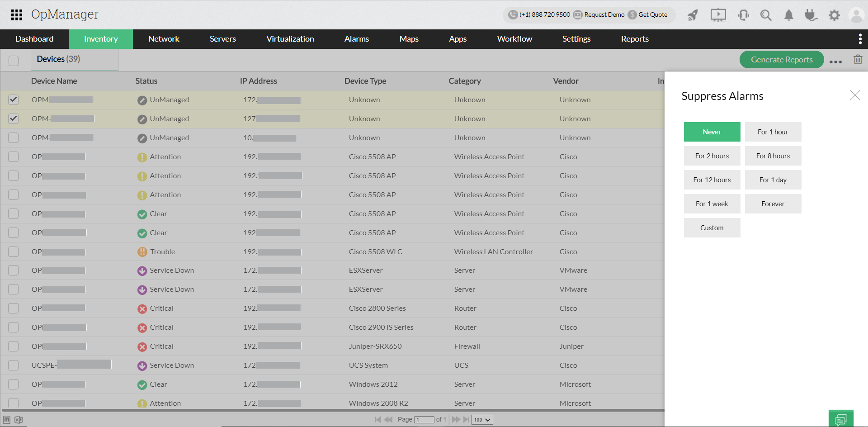868x427 pixels.
Task: Click the plug integrations icon
Action: coord(811,15)
